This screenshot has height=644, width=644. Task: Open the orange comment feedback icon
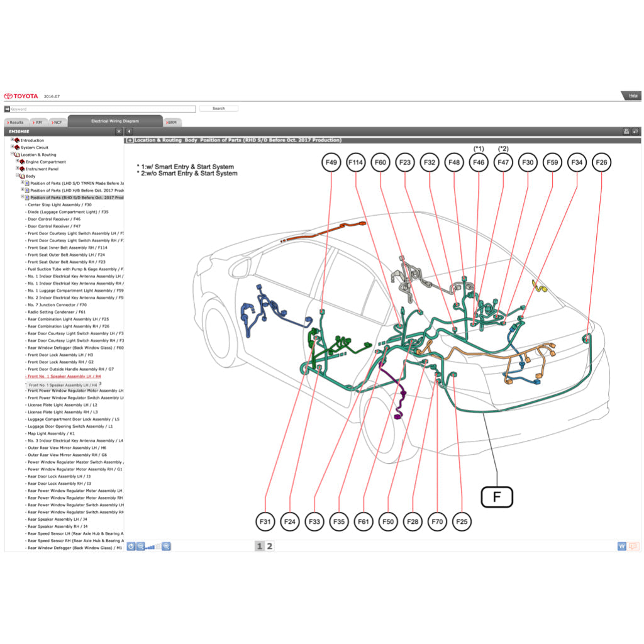click(633, 546)
